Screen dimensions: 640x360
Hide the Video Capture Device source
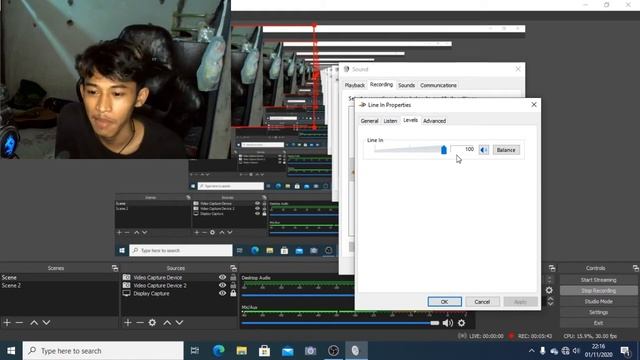(222, 277)
